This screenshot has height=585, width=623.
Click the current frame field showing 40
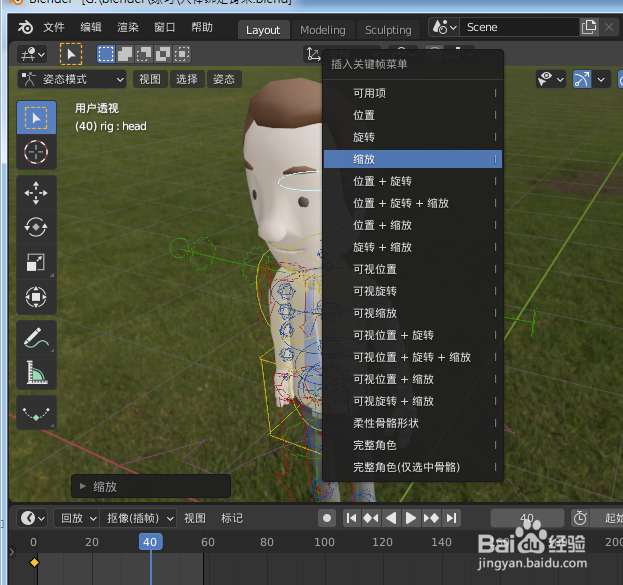[527, 518]
